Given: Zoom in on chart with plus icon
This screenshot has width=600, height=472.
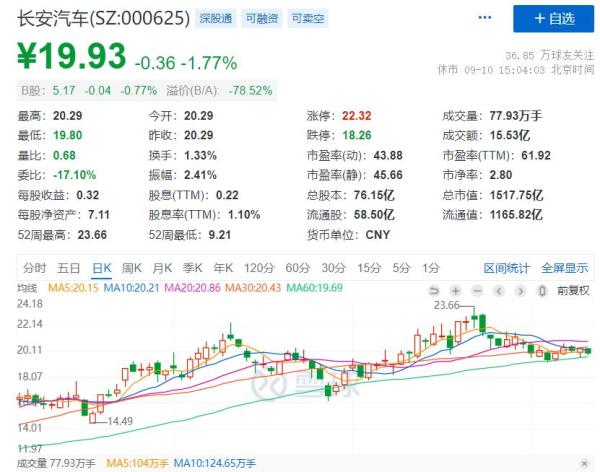Looking at the screenshot, I should pos(455,291).
